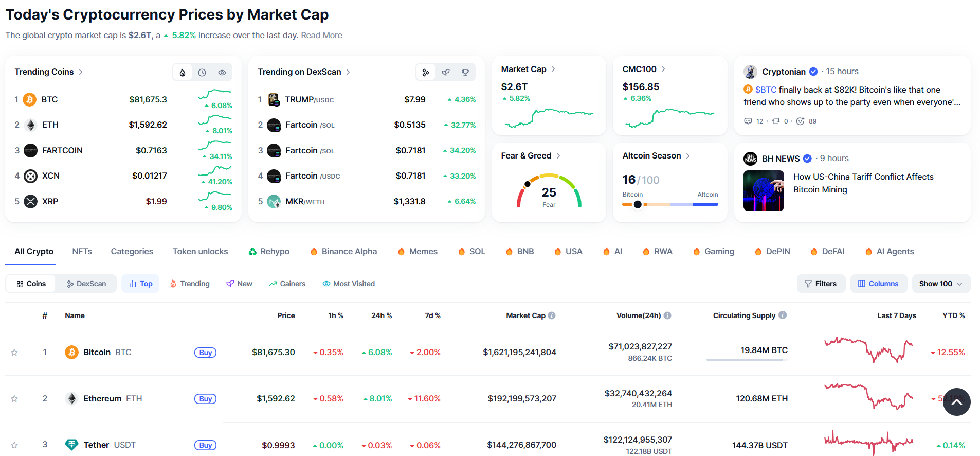Image resolution: width=980 pixels, height=456 pixels.
Task: Select DexScan megaphone icon toggle
Action: click(446, 73)
